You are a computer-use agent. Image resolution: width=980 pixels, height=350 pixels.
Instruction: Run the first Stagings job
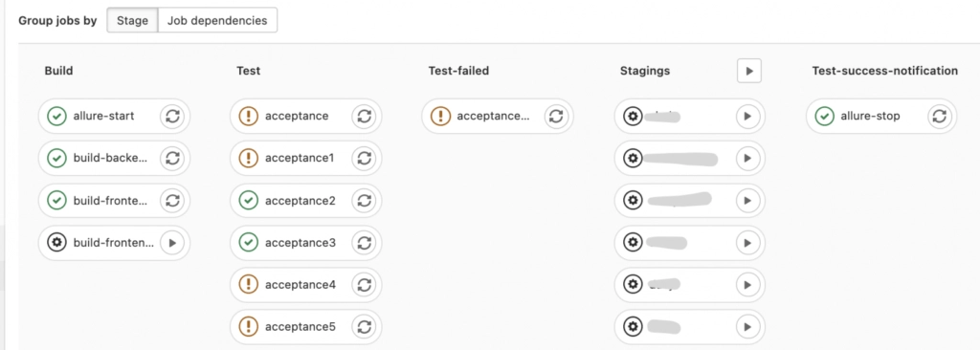click(746, 117)
